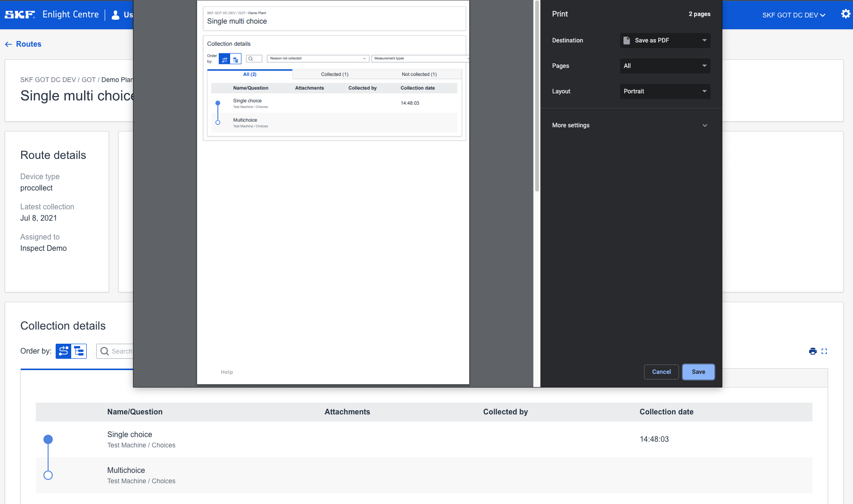Click the printer icon in Collection details
This screenshot has width=853, height=504.
812,351
